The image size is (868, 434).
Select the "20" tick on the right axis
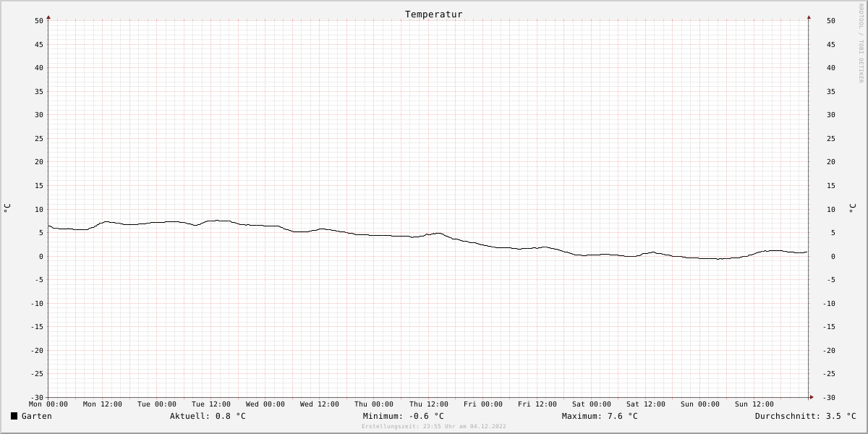tap(830, 162)
